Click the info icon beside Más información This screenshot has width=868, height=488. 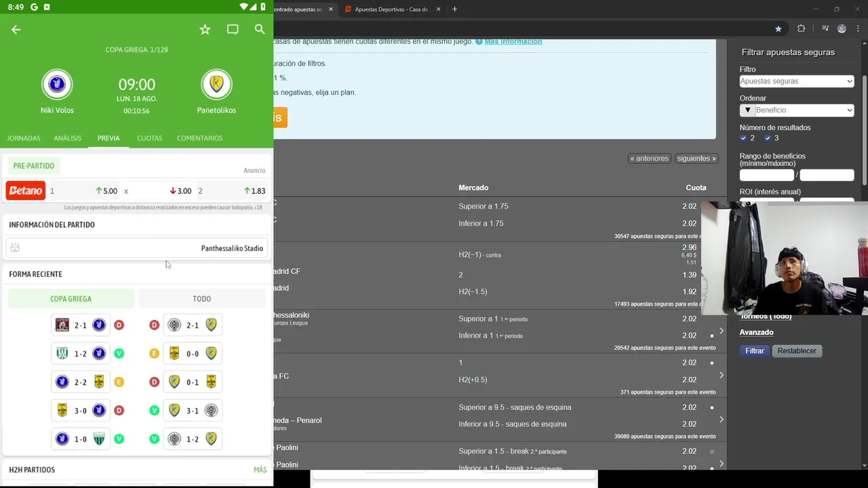point(479,41)
